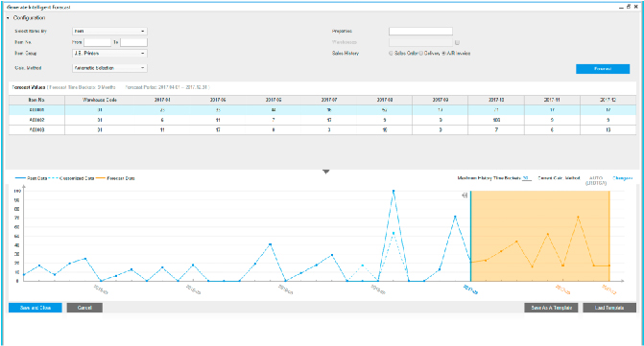The image size is (644, 346).
Task: Select the Sales Order radio button
Action: 391,54
